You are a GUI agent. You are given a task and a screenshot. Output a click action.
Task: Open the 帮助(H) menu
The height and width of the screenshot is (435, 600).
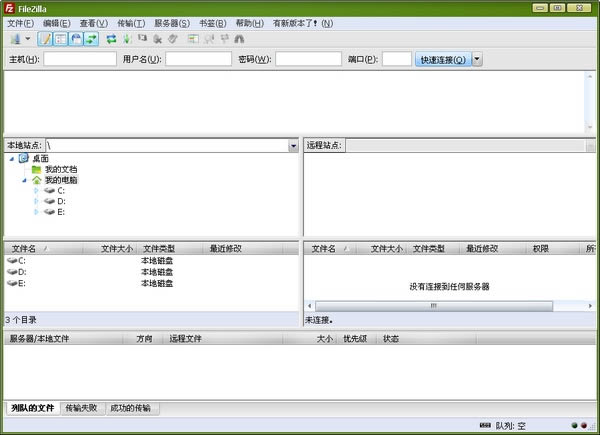249,23
